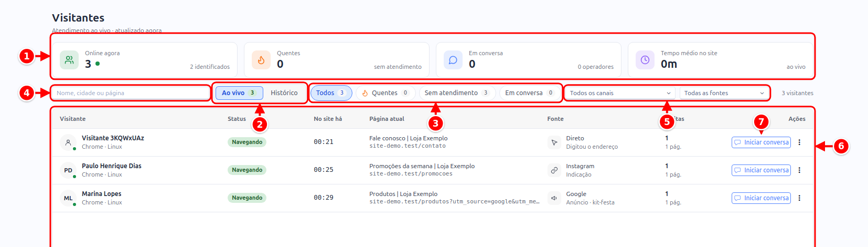Click the flame icon in Quentes filter
This screenshot has height=247, width=868.
pyautogui.click(x=365, y=93)
